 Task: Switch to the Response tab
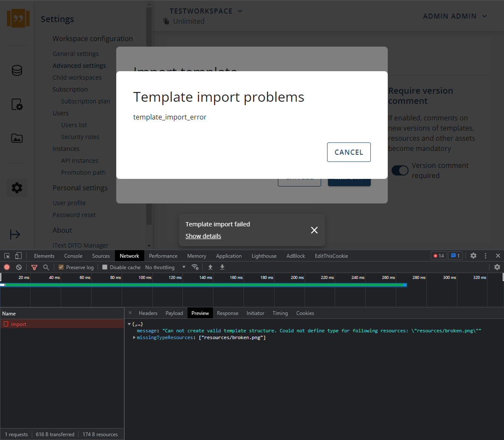[x=227, y=313]
